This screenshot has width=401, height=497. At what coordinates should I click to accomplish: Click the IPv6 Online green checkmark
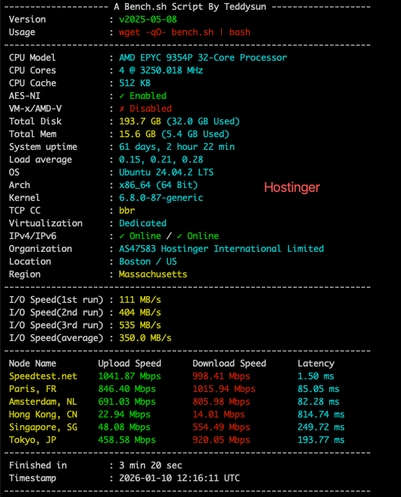coord(179,236)
